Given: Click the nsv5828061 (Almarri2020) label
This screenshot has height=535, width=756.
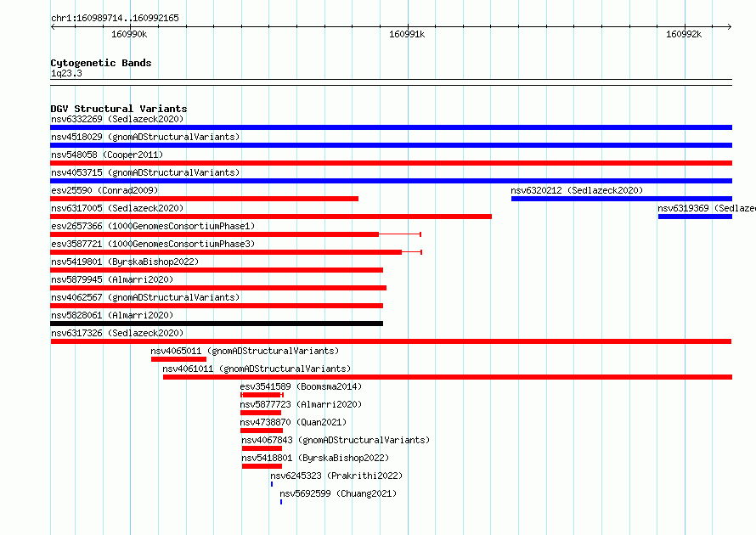Looking at the screenshot, I should pos(112,315).
